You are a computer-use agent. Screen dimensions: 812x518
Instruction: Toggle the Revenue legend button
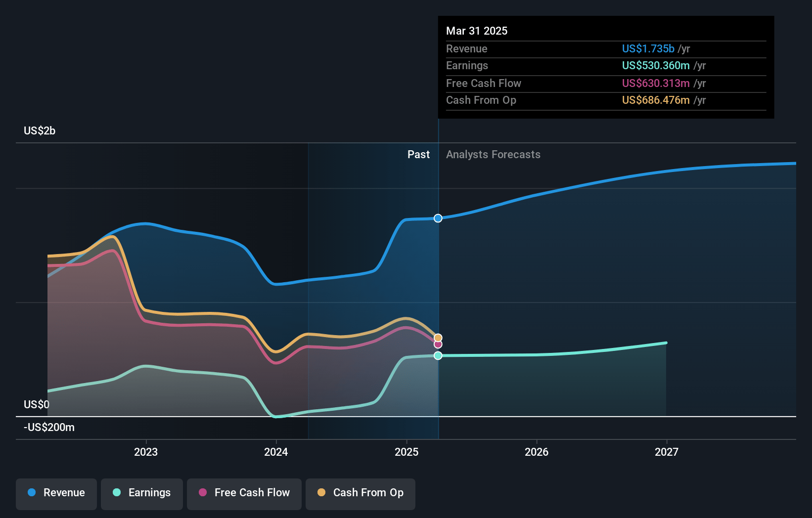coord(56,494)
